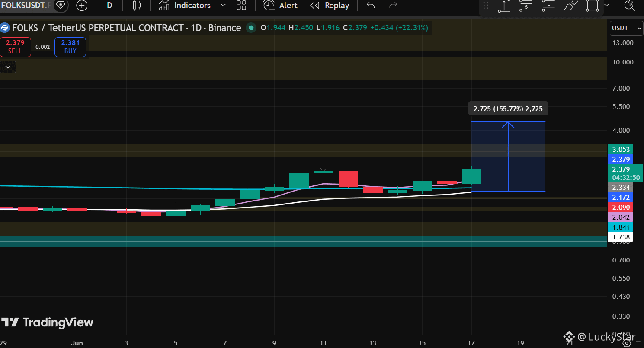This screenshot has width=644, height=348.
Task: Select the rectangle shape tool
Action: point(593,6)
